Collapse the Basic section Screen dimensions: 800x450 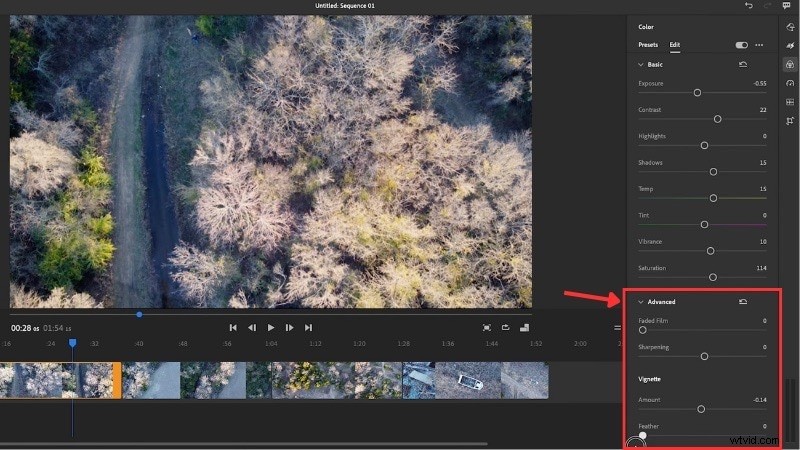coord(640,65)
